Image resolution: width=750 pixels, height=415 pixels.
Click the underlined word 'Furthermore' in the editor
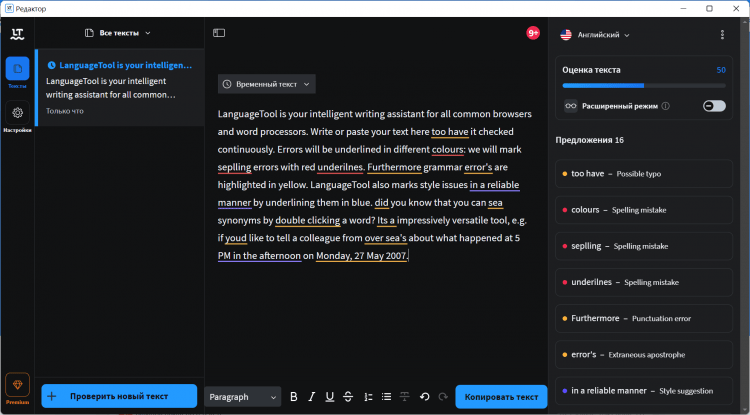click(x=394, y=167)
